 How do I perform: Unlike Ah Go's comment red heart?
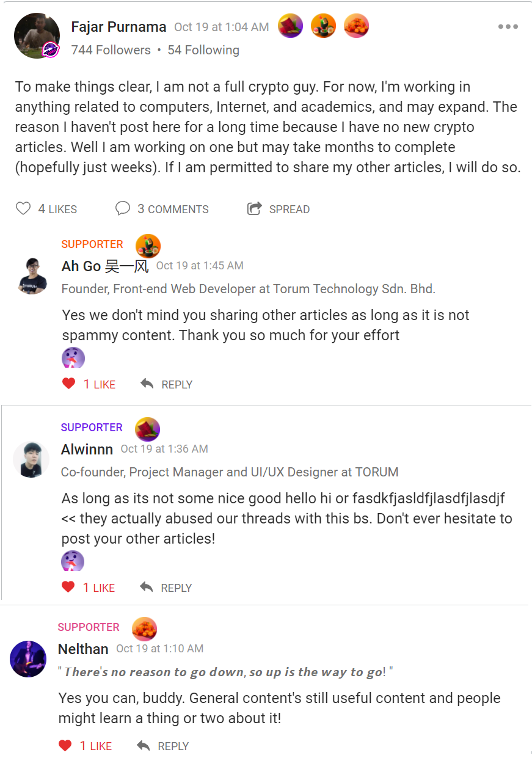[x=68, y=384]
